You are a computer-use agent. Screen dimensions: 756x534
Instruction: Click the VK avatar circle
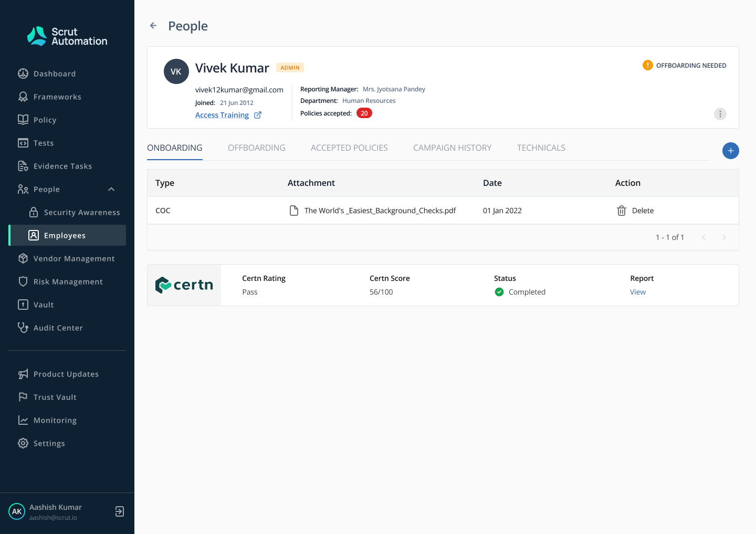(x=176, y=71)
